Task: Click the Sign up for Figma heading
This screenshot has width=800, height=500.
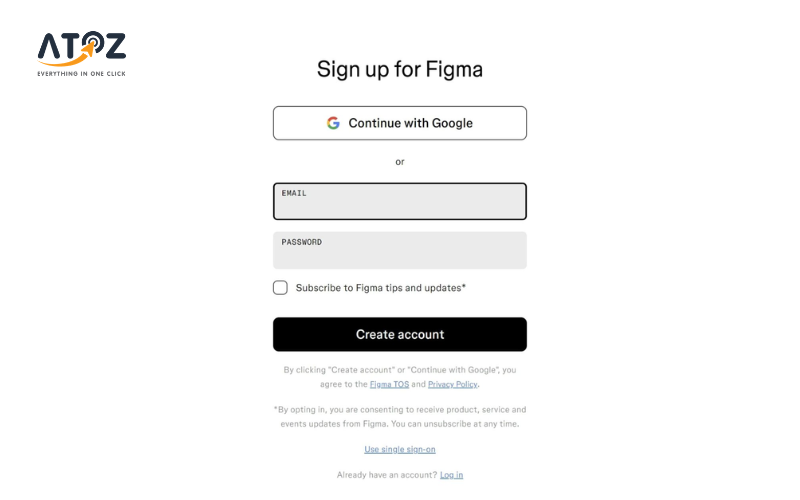Action: click(x=400, y=69)
